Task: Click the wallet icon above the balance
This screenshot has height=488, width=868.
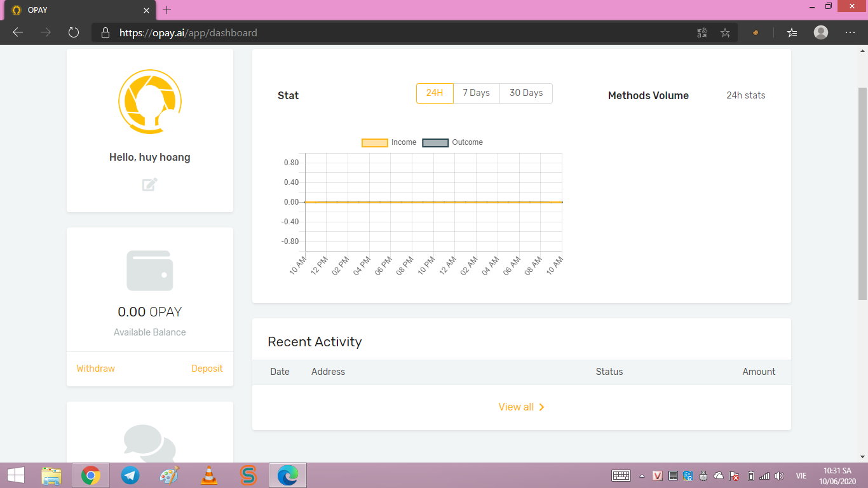Action: click(150, 271)
